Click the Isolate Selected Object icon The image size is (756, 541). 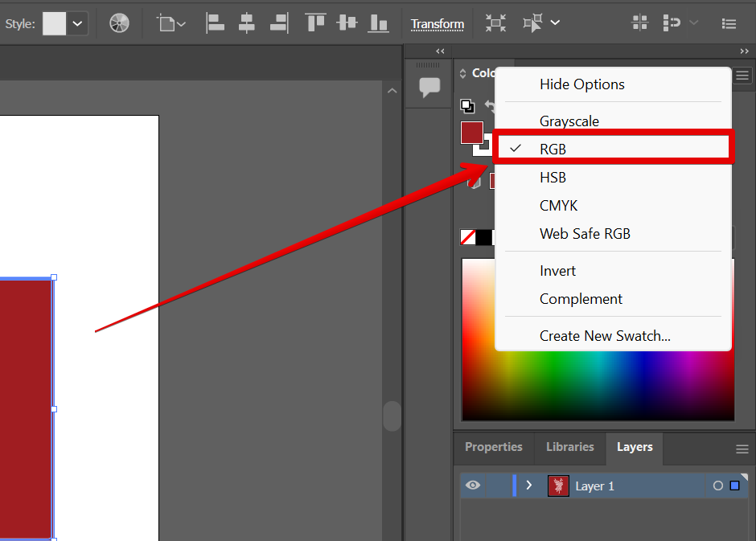[x=496, y=23]
